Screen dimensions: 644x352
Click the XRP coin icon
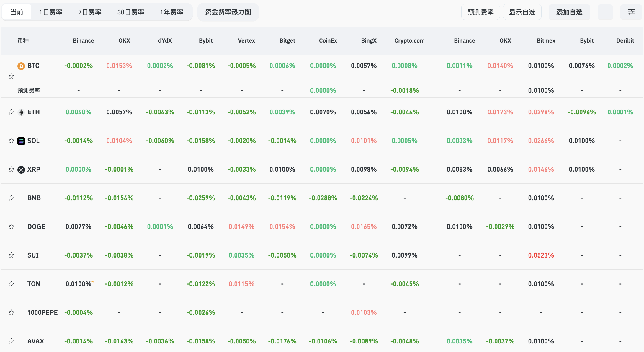coord(21,170)
